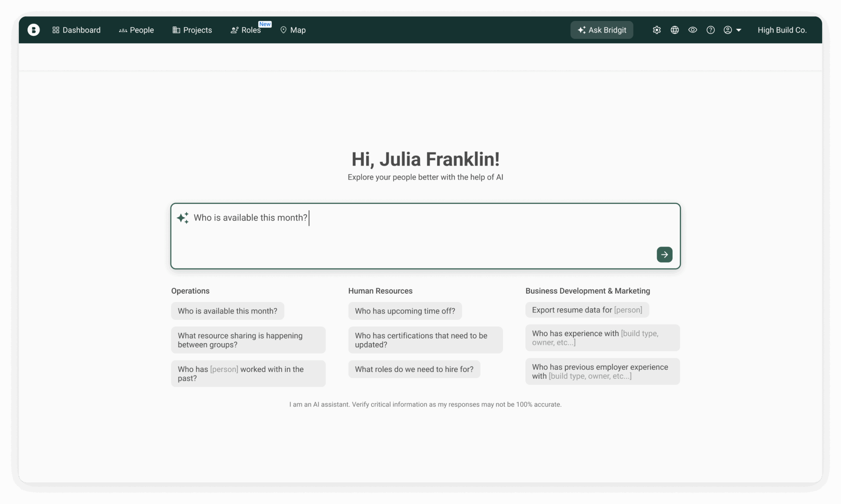Click the Bridgit logo home icon
Image resolution: width=841 pixels, height=504 pixels.
tap(33, 30)
